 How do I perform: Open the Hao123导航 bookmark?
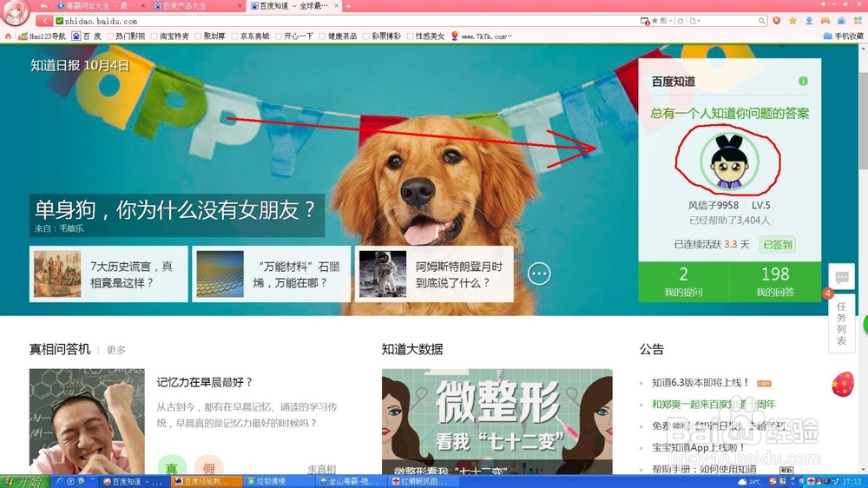pos(42,36)
